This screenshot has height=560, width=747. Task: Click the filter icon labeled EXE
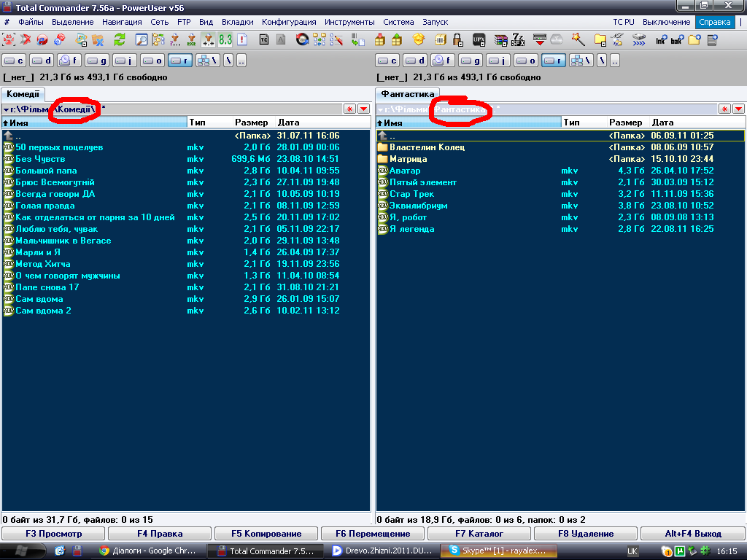pos(192,39)
